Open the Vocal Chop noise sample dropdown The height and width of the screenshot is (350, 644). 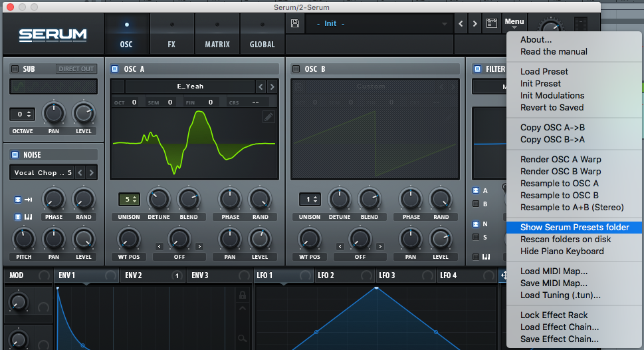43,173
